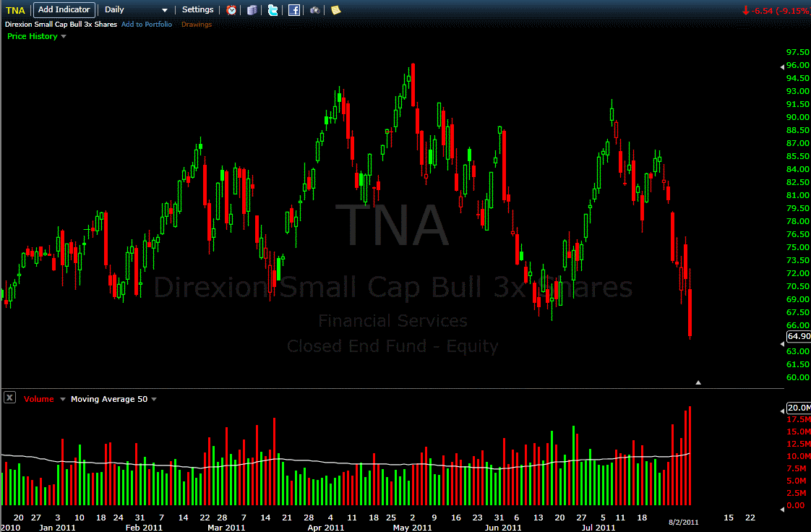Click the May 2011 date axis label

click(412, 528)
